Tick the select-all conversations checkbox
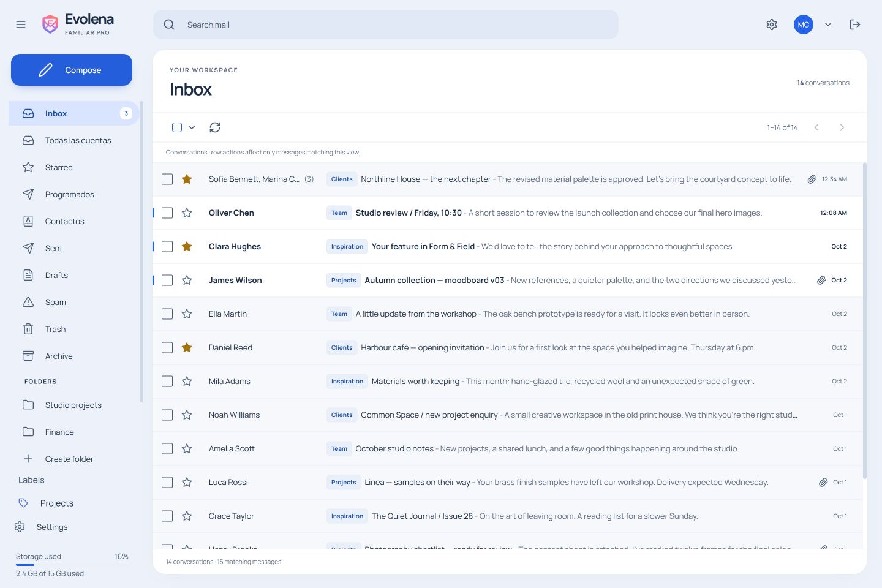This screenshot has width=882, height=588. pyautogui.click(x=177, y=127)
